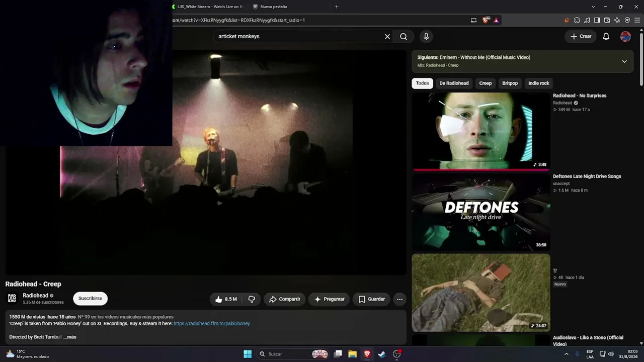Open Brave browser from the taskbar
The image size is (644, 362).
click(367, 354)
